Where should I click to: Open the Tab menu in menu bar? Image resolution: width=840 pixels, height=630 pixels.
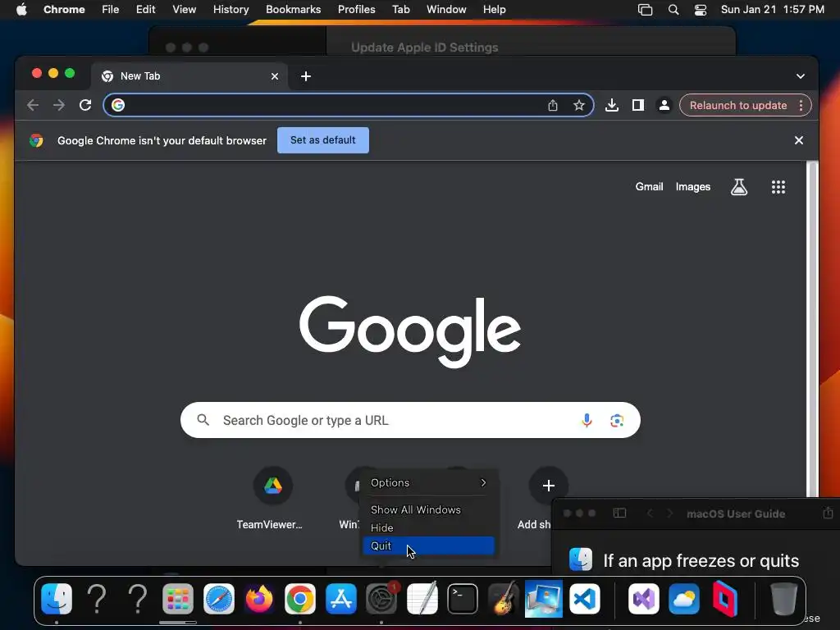tap(400, 10)
